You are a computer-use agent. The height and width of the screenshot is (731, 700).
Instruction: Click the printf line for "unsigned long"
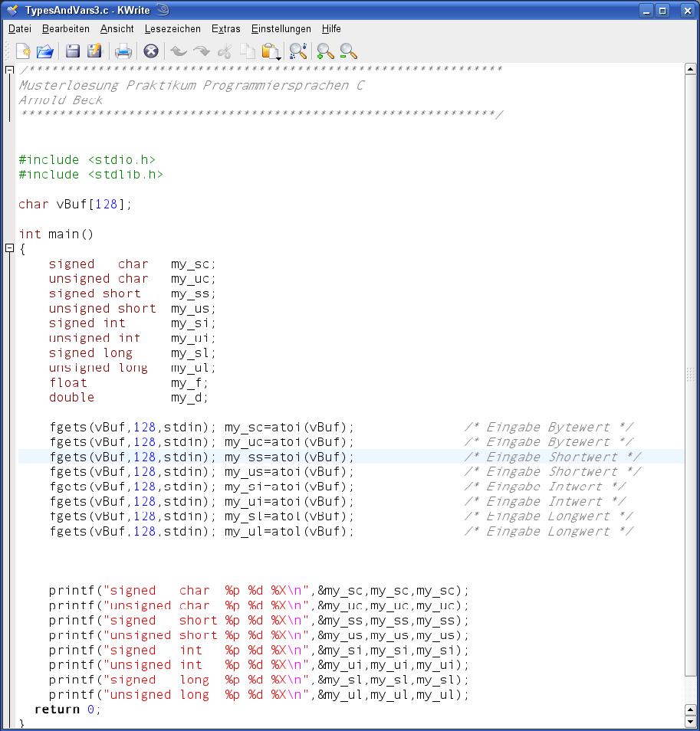(259, 695)
